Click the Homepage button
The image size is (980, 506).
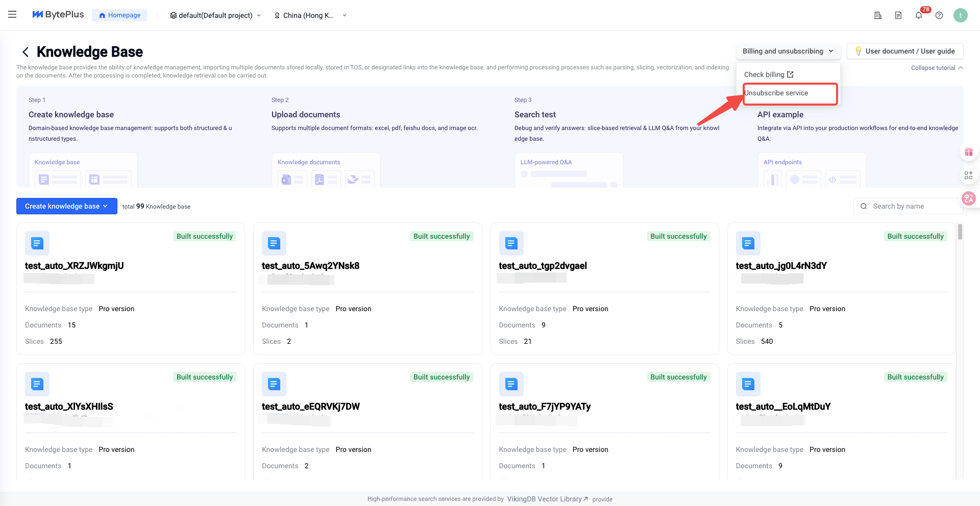[x=119, y=15]
